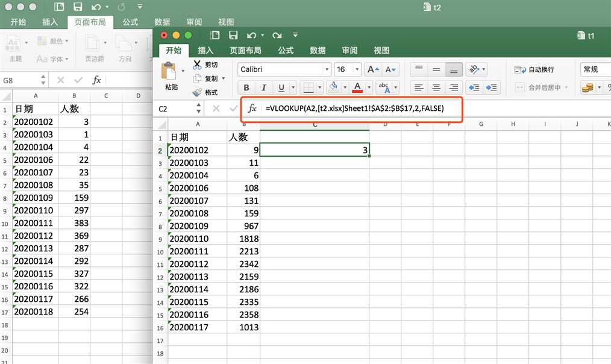Click the undo arrow in t1 title bar

[x=251, y=36]
